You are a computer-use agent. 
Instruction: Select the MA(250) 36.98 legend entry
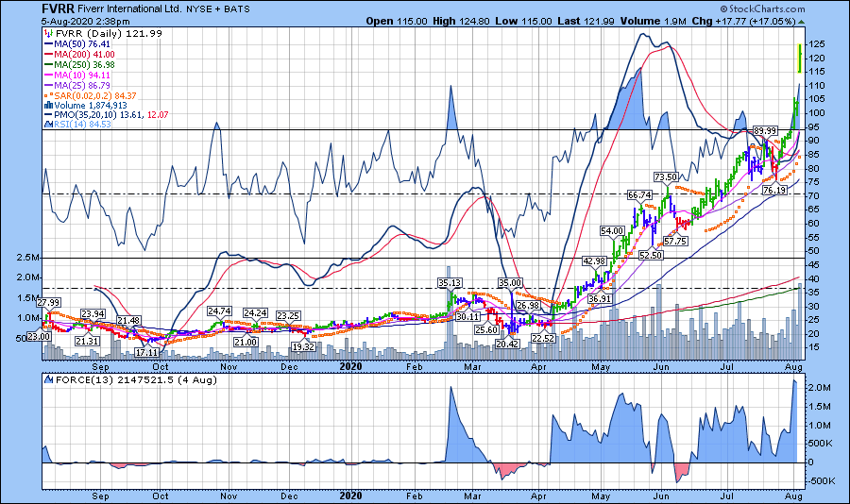click(76, 64)
